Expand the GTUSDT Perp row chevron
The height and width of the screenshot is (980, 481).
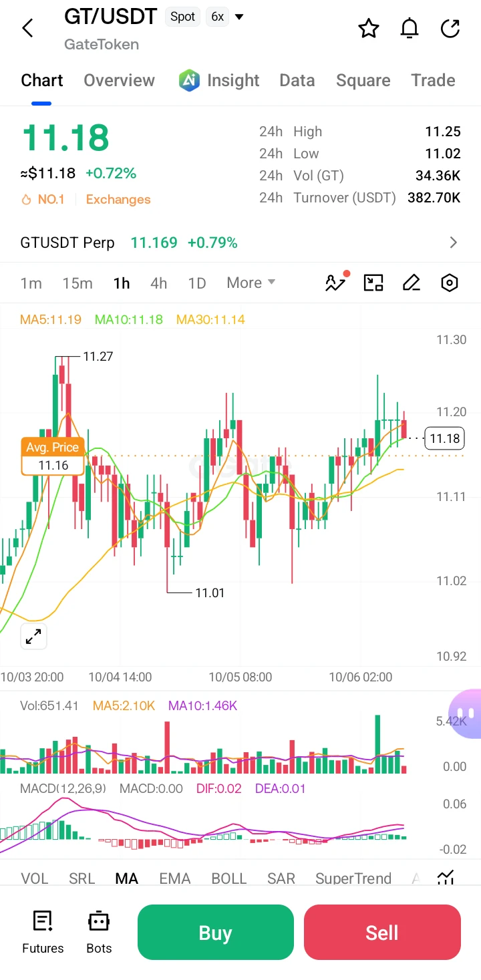pos(454,242)
